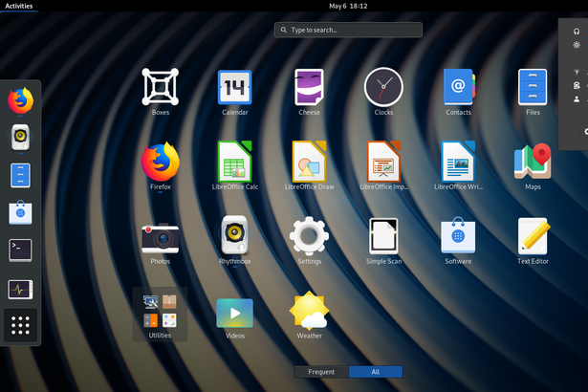
Task: Click the Type to search field
Action: tap(348, 30)
